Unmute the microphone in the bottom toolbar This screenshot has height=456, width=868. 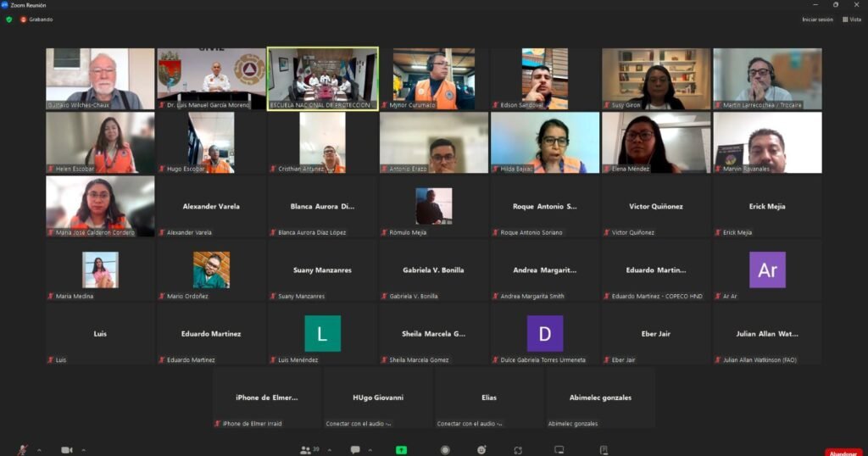tap(23, 450)
